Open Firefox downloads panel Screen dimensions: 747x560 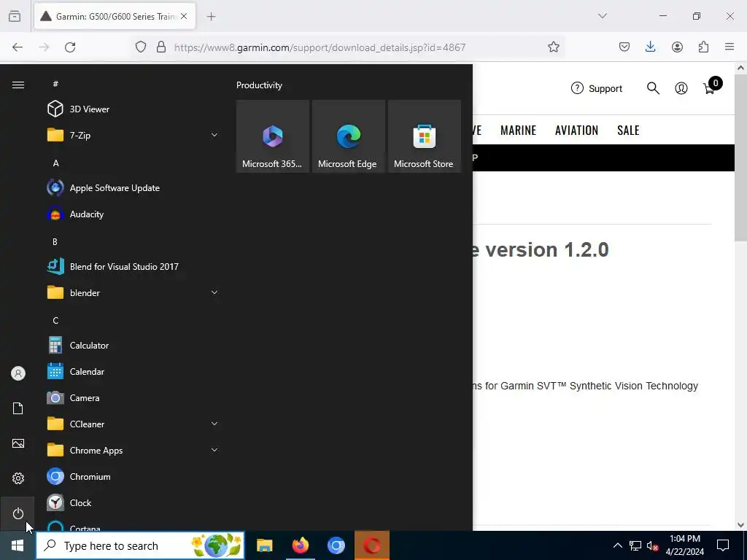(650, 47)
